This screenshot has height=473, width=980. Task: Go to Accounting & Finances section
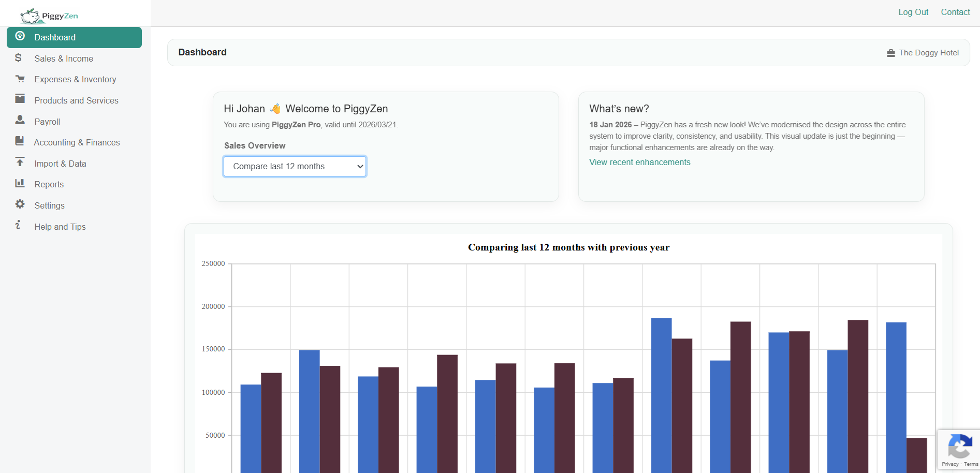(77, 142)
